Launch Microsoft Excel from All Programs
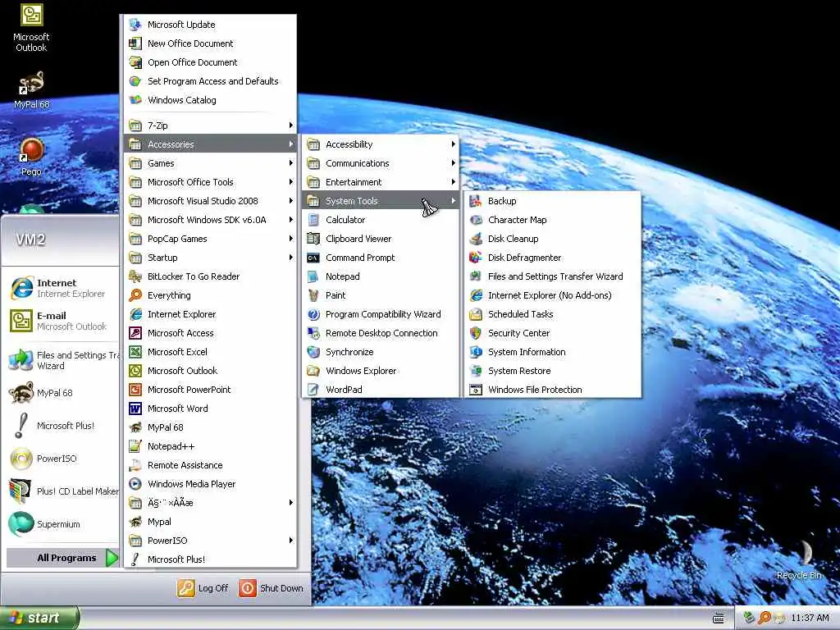This screenshot has height=630, width=840. coord(210,351)
